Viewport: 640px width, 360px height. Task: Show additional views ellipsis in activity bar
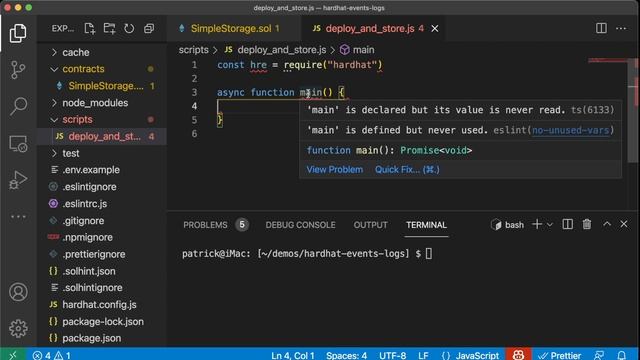(18, 217)
